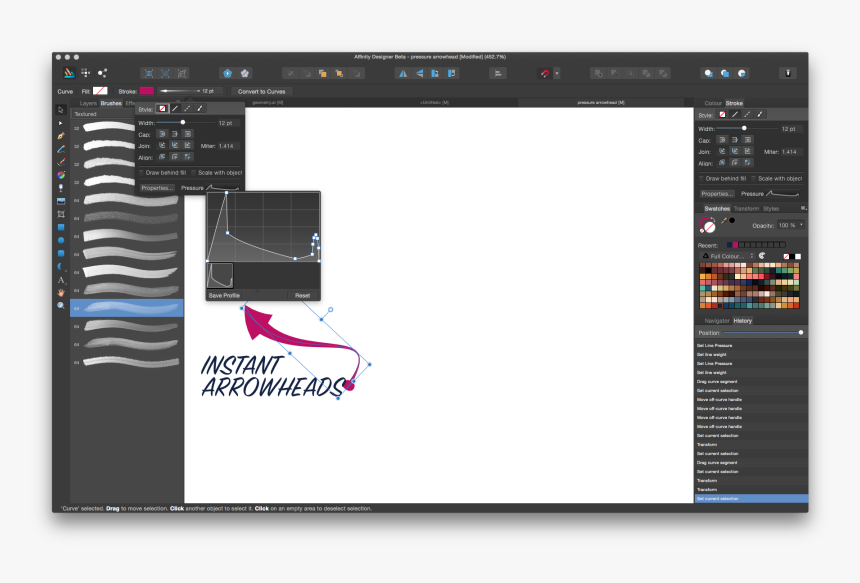
Task: Select the Transparency wine glass tool
Action: tap(61, 188)
